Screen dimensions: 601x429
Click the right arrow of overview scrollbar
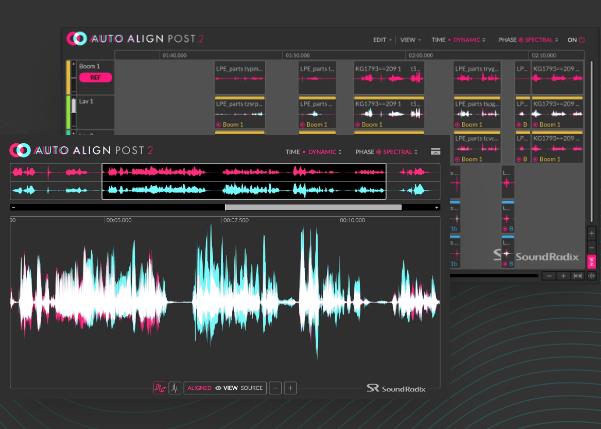click(x=437, y=207)
